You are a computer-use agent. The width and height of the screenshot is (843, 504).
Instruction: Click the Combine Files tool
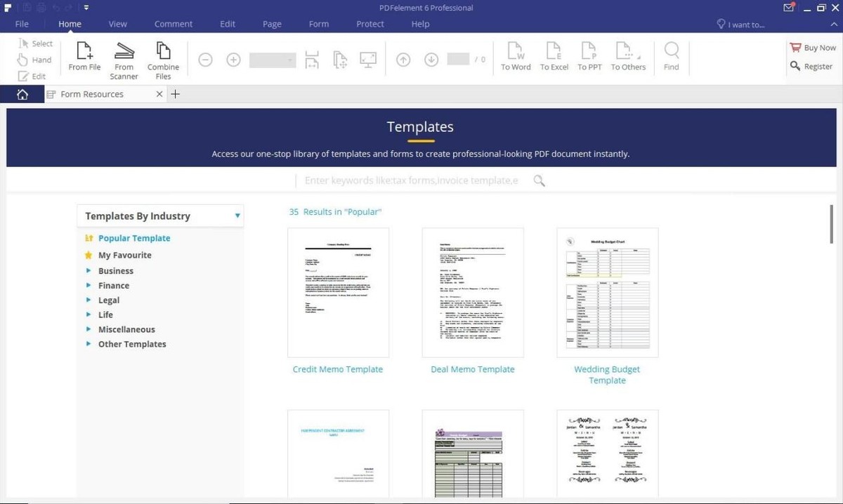pos(163,60)
